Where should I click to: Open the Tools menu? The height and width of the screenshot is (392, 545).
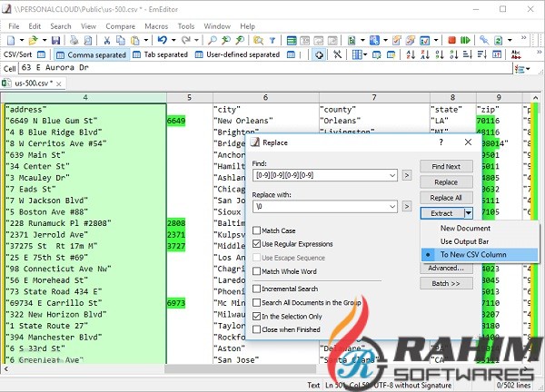(186, 26)
